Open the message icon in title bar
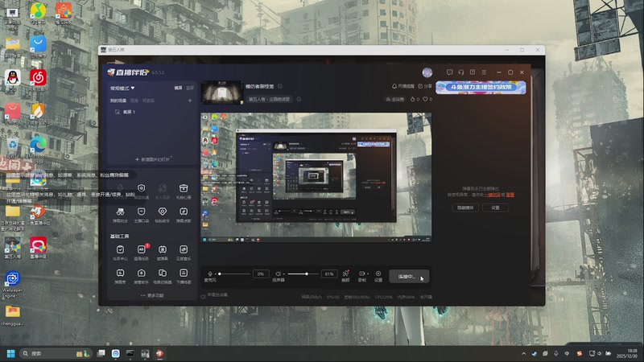This screenshot has width=644, height=362. click(x=450, y=72)
